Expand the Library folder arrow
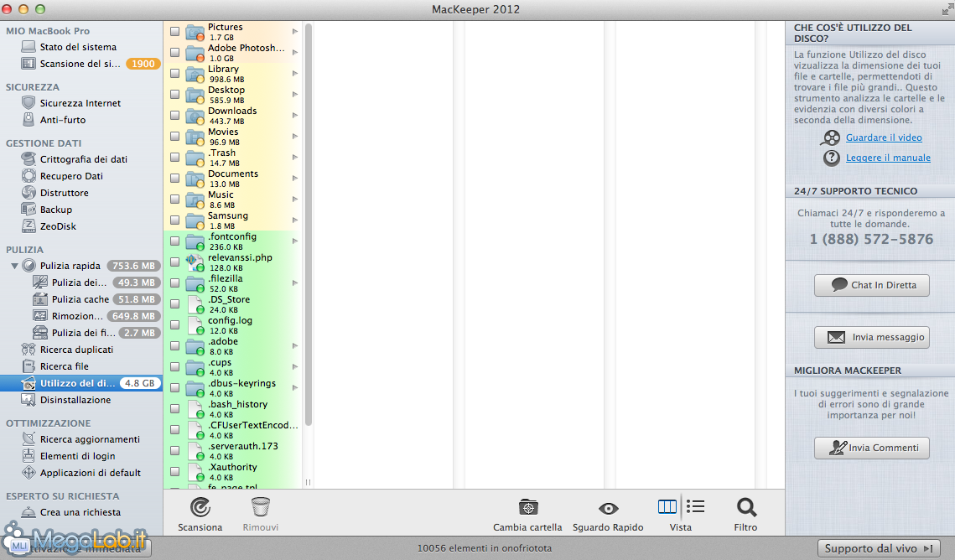 click(295, 74)
